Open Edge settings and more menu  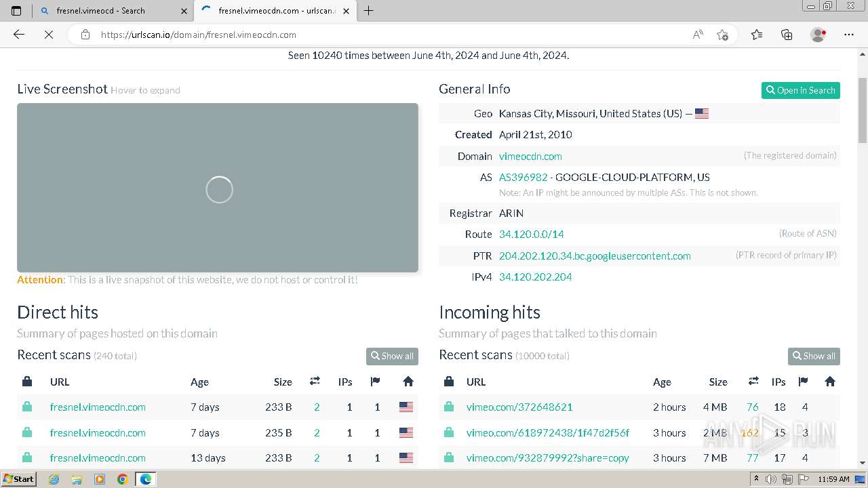(849, 35)
